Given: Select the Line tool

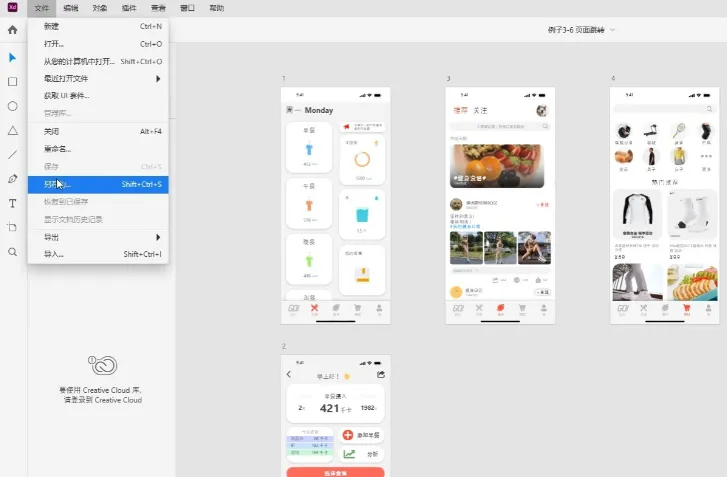Looking at the screenshot, I should 13,154.
